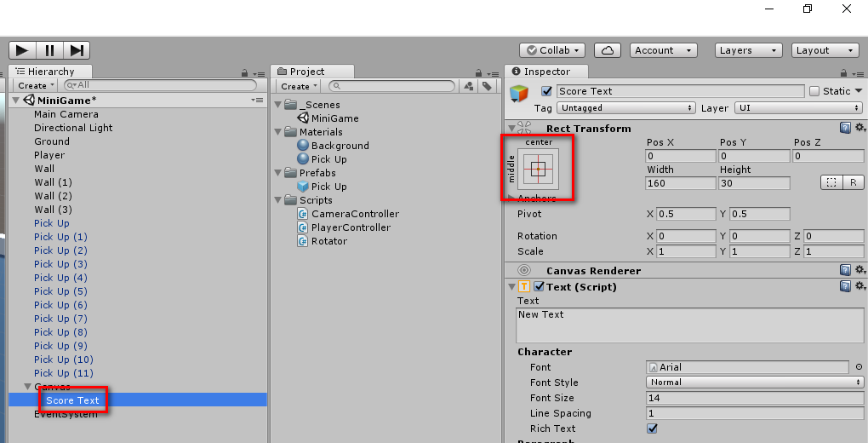Select Pick Up (5) in Hierarchy
The width and height of the screenshot is (868, 443).
60,291
